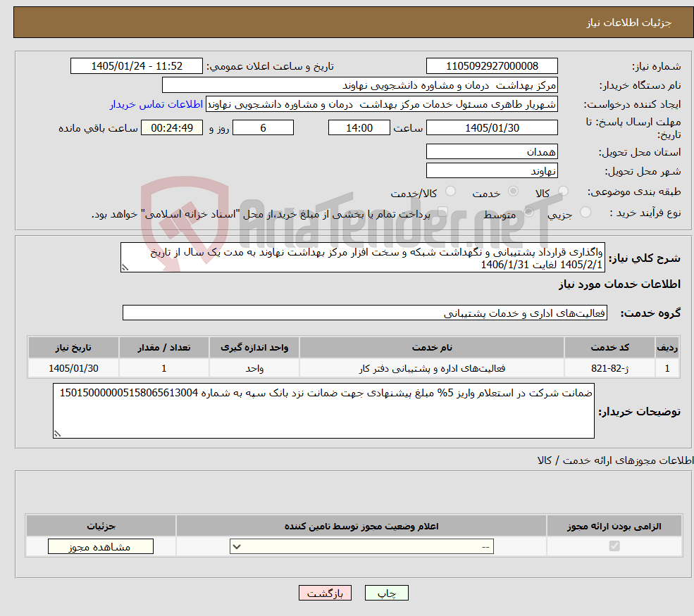
Task: Click the deadline hour 14:00 field
Action: point(359,128)
